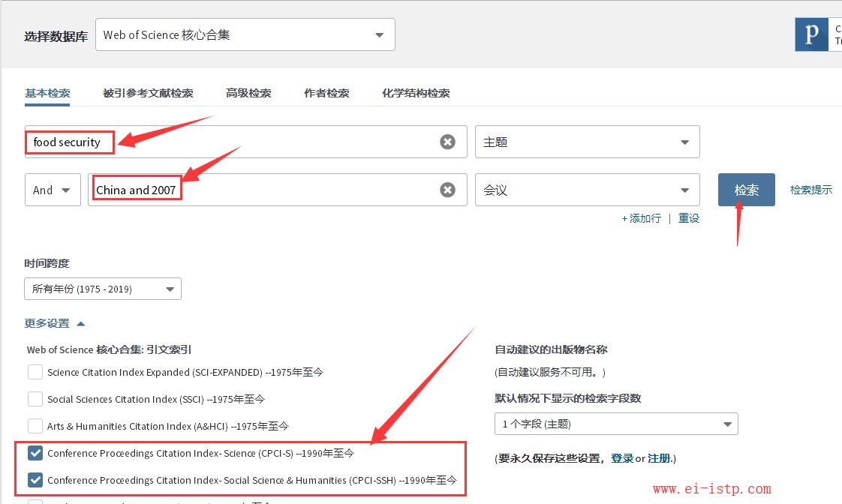Open the database selector Web of Science 核心合集
This screenshot has height=504, width=842.
(x=245, y=35)
